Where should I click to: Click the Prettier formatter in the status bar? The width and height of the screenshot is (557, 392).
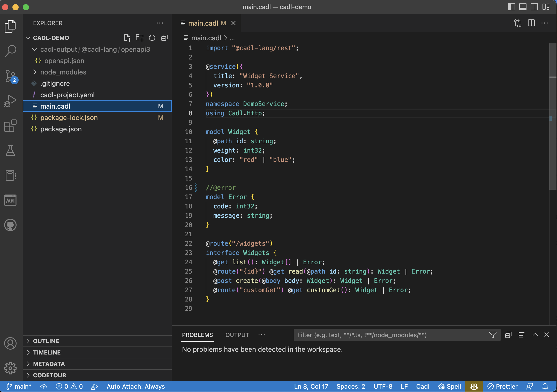point(502,386)
